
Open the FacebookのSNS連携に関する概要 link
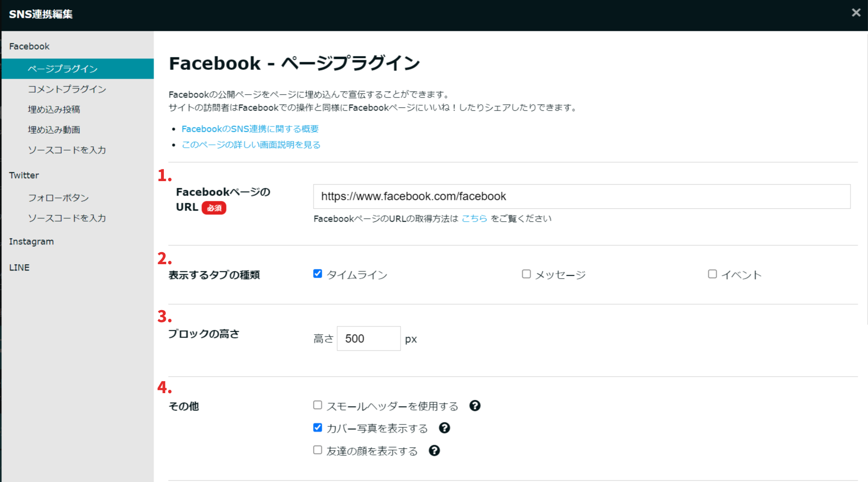tap(251, 128)
